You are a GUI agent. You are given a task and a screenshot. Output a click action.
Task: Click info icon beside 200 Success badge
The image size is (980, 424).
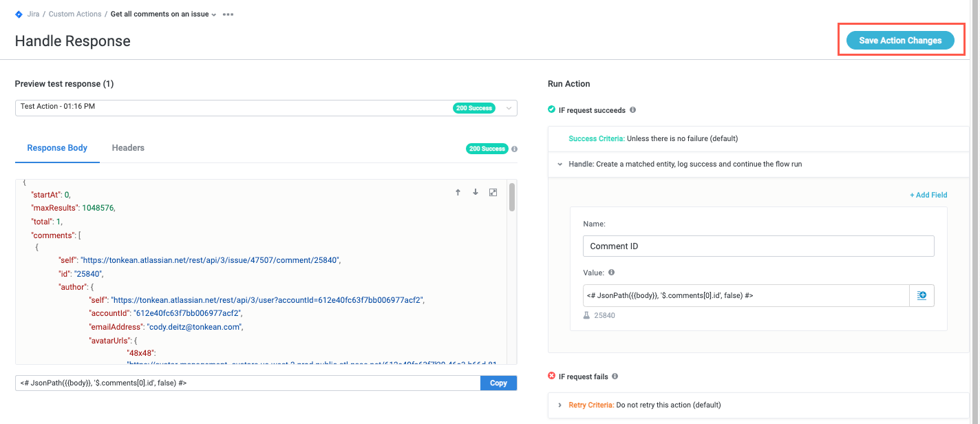514,149
